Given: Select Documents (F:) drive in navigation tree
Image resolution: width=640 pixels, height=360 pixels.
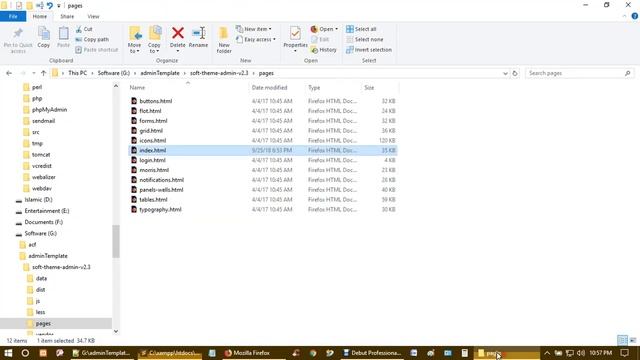Looking at the screenshot, I should click(x=43, y=222).
